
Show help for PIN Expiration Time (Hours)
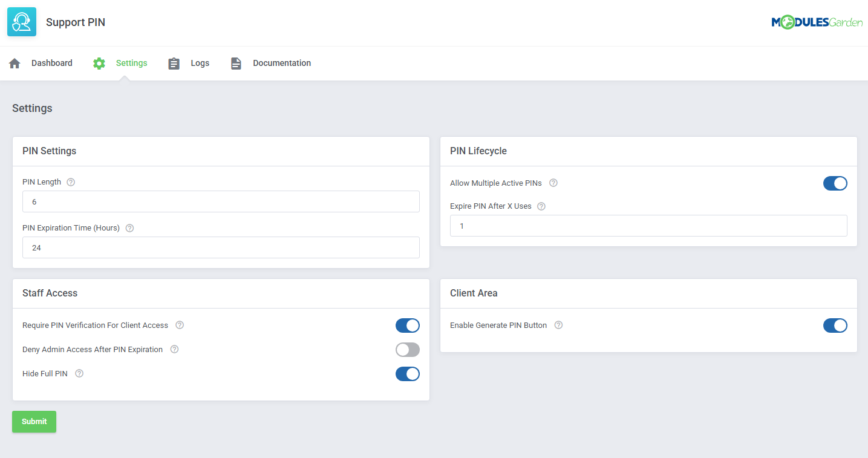pos(129,228)
